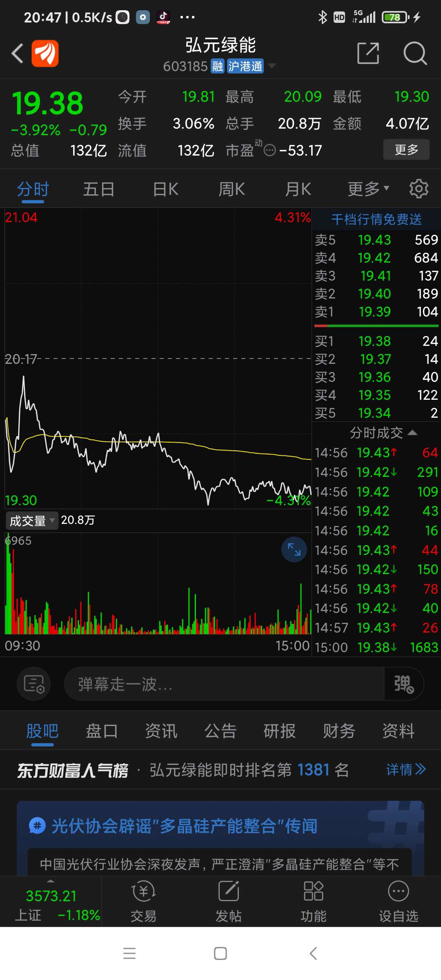Tap Android system back chevron
The width and height of the screenshot is (441, 980).
[x=313, y=953]
